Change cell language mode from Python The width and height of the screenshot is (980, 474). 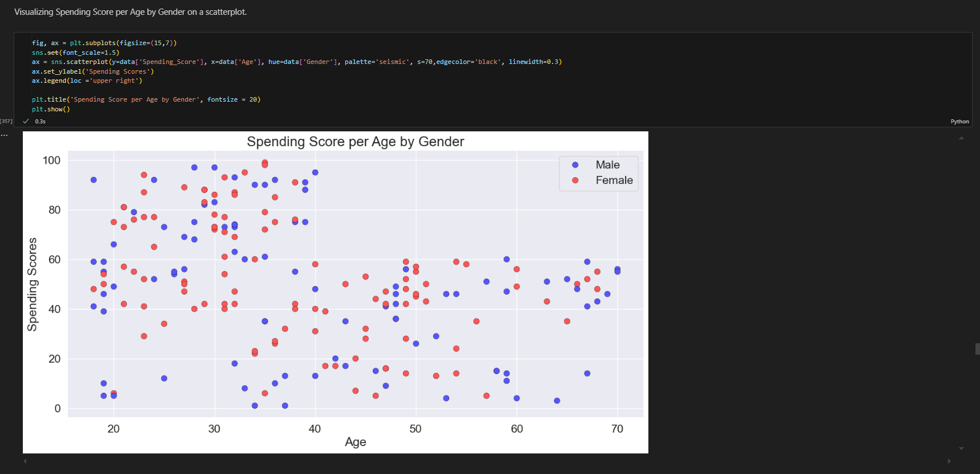point(959,122)
